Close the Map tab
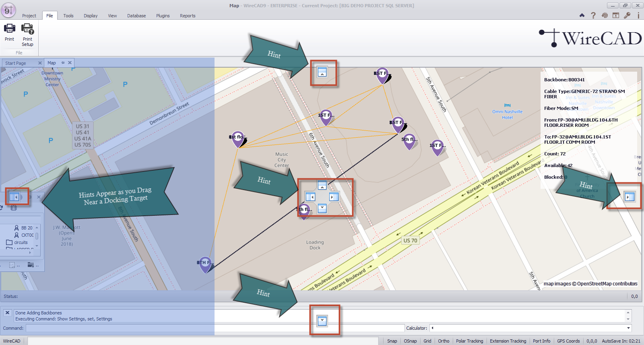 (x=70, y=63)
